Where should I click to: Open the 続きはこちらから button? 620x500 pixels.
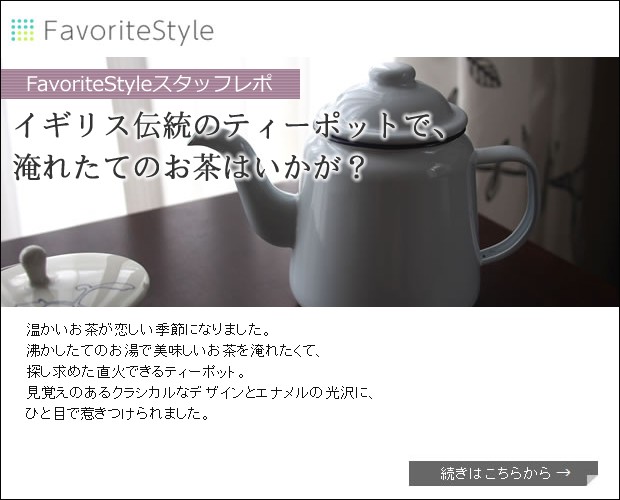[503, 473]
